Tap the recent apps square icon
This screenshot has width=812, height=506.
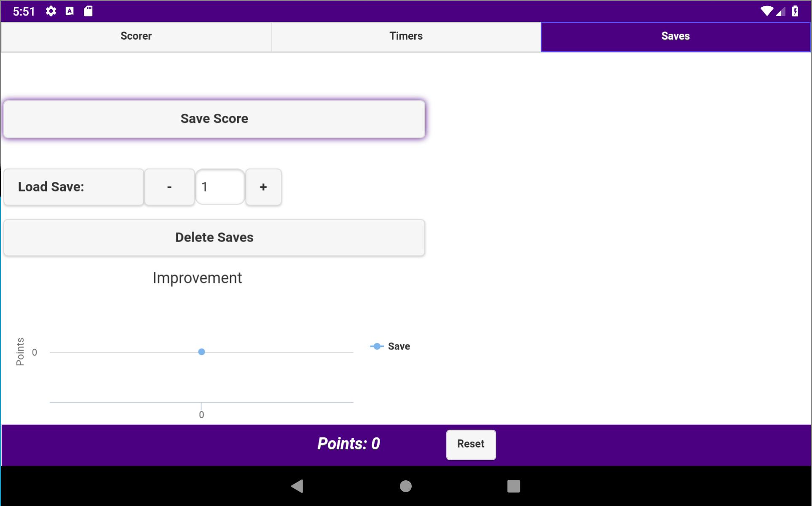514,486
